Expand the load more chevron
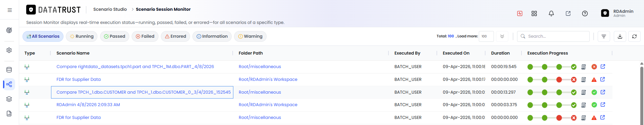 (x=502, y=36)
